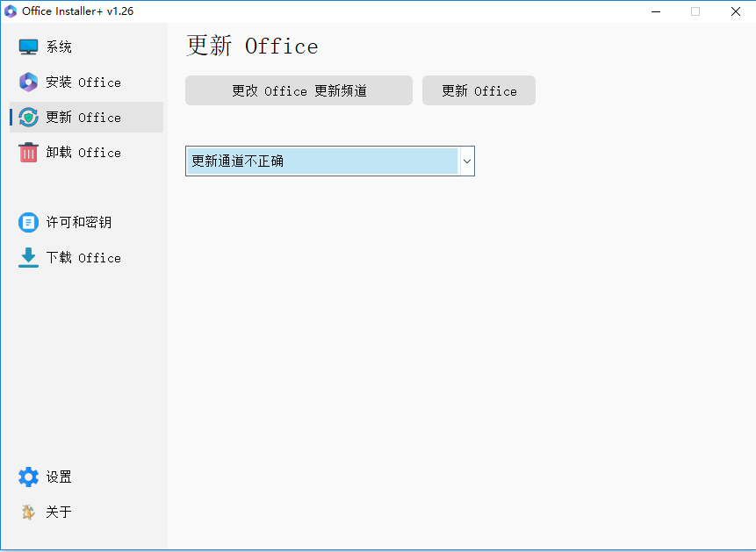Click the refresh shield icon for 更新 Office
Viewport: 756px width, 552px height.
click(29, 118)
